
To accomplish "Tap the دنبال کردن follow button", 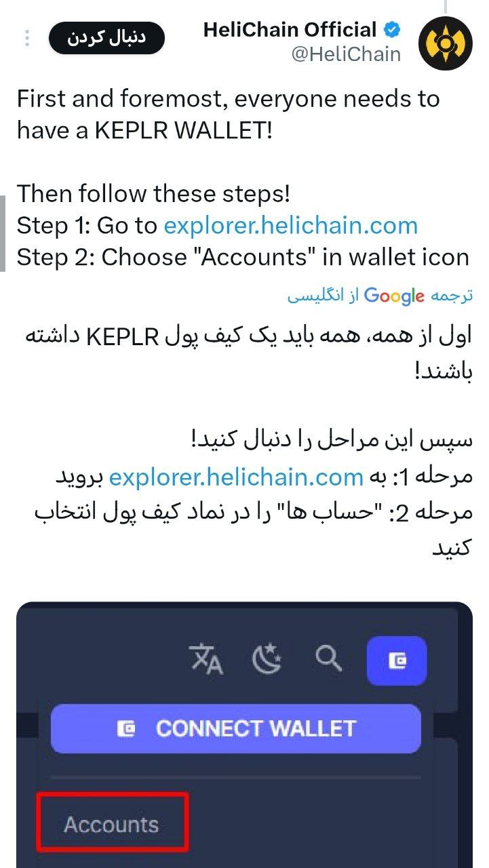I will coord(106,38).
